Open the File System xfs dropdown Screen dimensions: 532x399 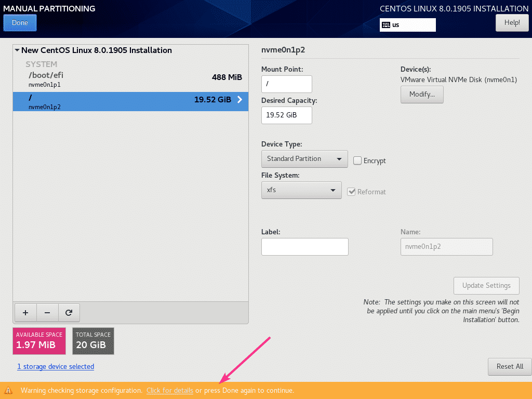click(301, 190)
